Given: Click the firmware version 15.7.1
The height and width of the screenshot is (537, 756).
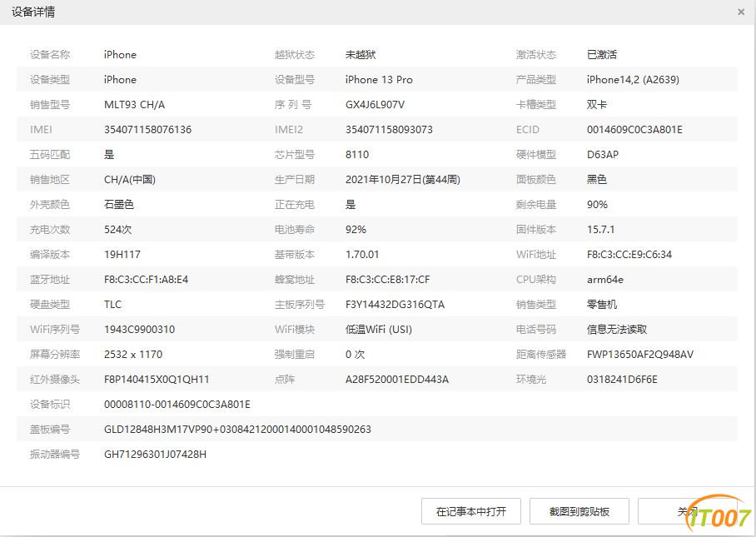Looking at the screenshot, I should (601, 230).
